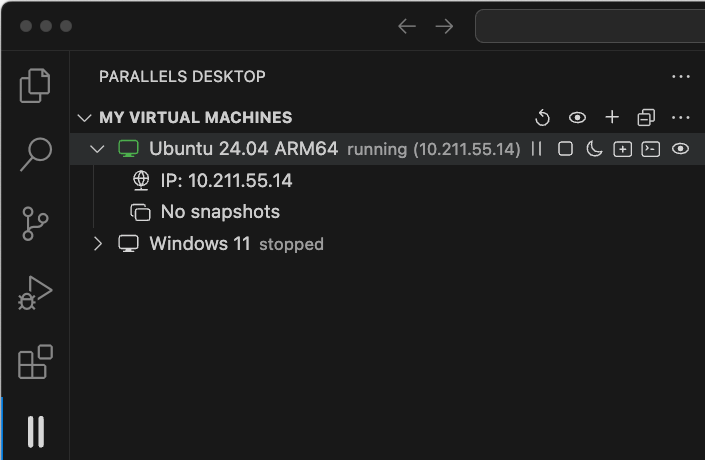Go back with the left arrow

point(407,26)
